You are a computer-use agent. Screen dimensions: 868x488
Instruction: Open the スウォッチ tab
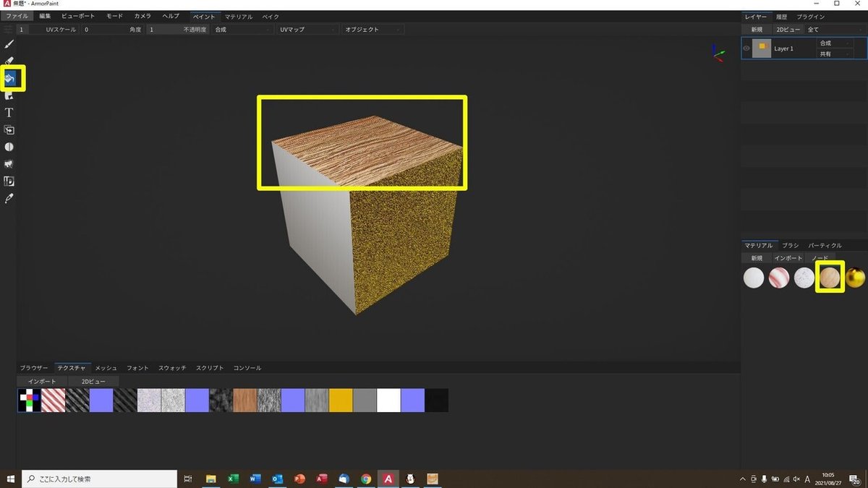click(x=171, y=368)
